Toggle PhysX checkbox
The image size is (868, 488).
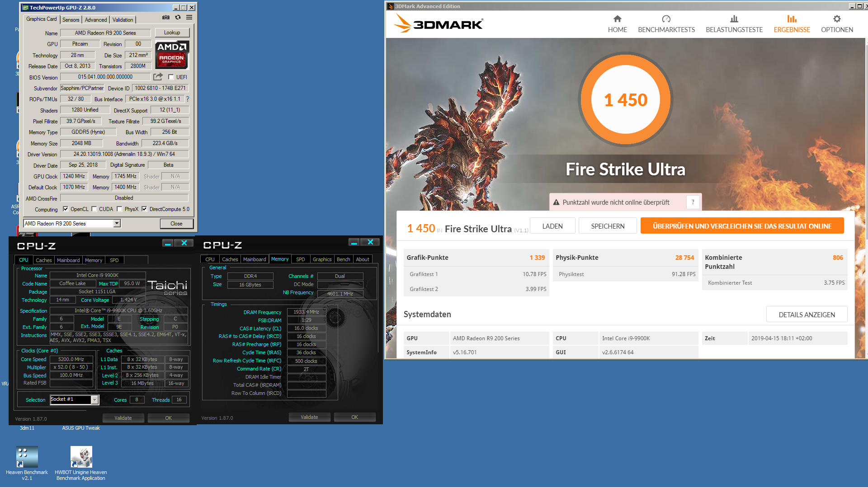coord(119,209)
